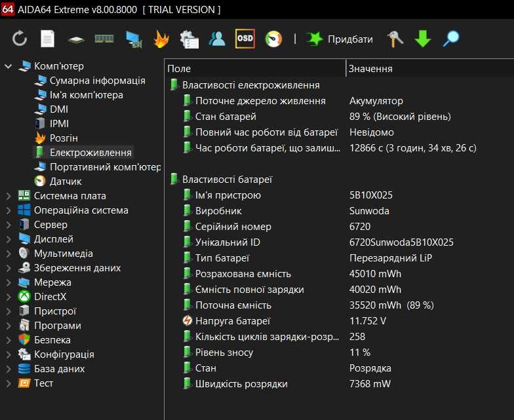Expand the Операційна система node
514x420 pixels.
(x=9, y=210)
